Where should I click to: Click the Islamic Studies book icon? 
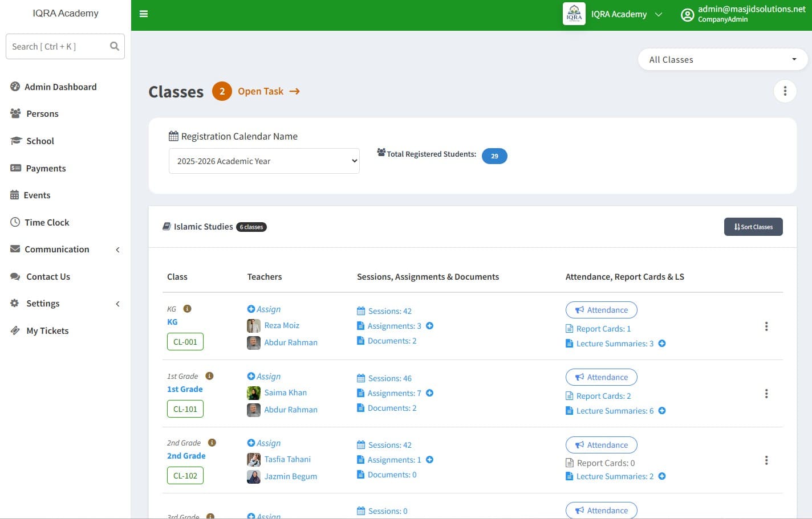tap(167, 227)
